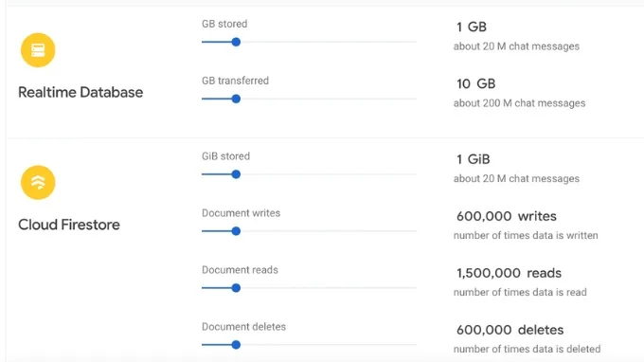Click 'number of times data is written' text

click(x=526, y=235)
